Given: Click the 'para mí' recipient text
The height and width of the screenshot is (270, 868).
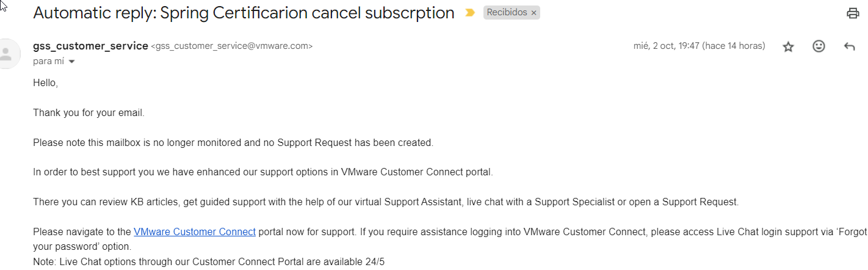Looking at the screenshot, I should coord(48,62).
